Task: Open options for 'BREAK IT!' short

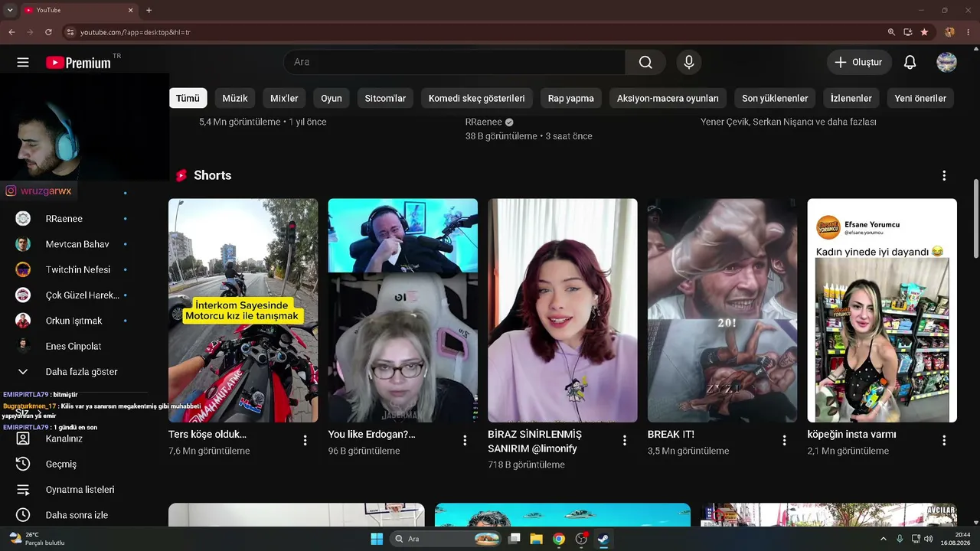Action: 784,440
